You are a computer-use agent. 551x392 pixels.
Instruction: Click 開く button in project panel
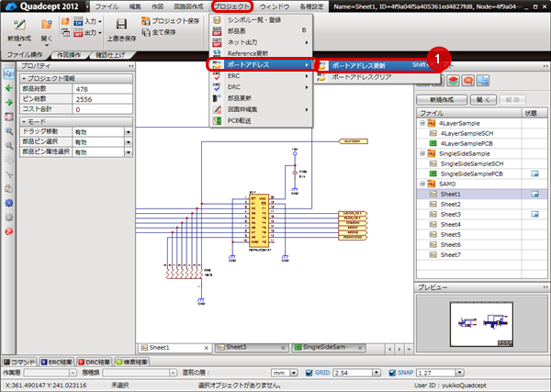[483, 100]
